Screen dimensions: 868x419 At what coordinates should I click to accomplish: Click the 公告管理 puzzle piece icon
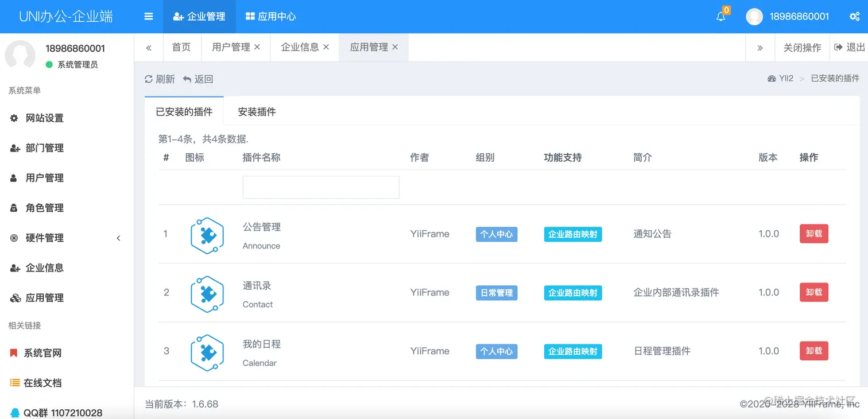click(207, 235)
